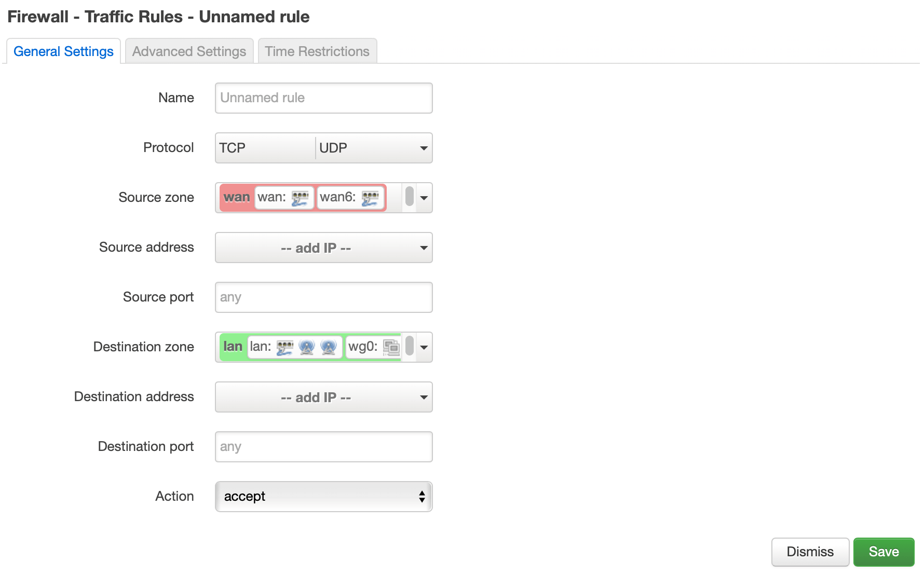This screenshot has width=924, height=576.
Task: Click the lan zone badge label
Action: coord(233,347)
